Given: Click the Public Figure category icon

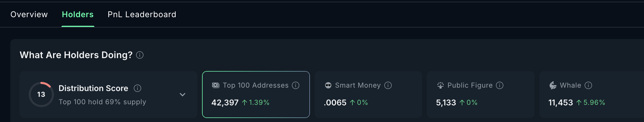Looking at the screenshot, I should pyautogui.click(x=440, y=85).
